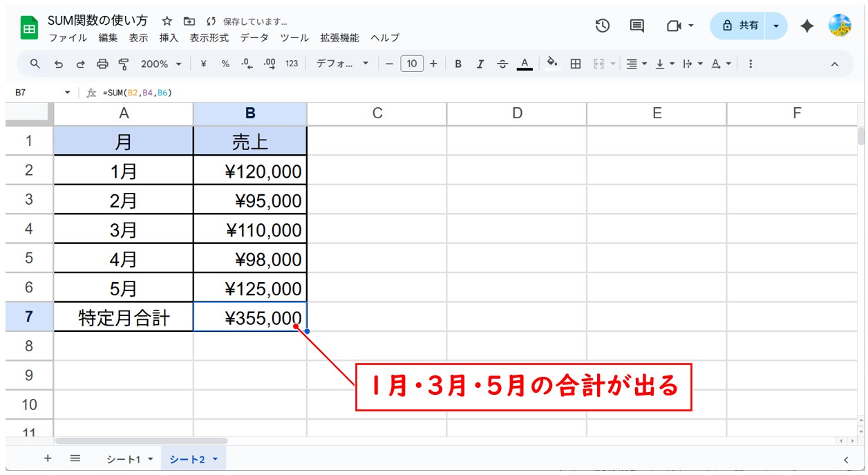868x475 pixels.
Task: Toggle italic formatting
Action: 480,64
